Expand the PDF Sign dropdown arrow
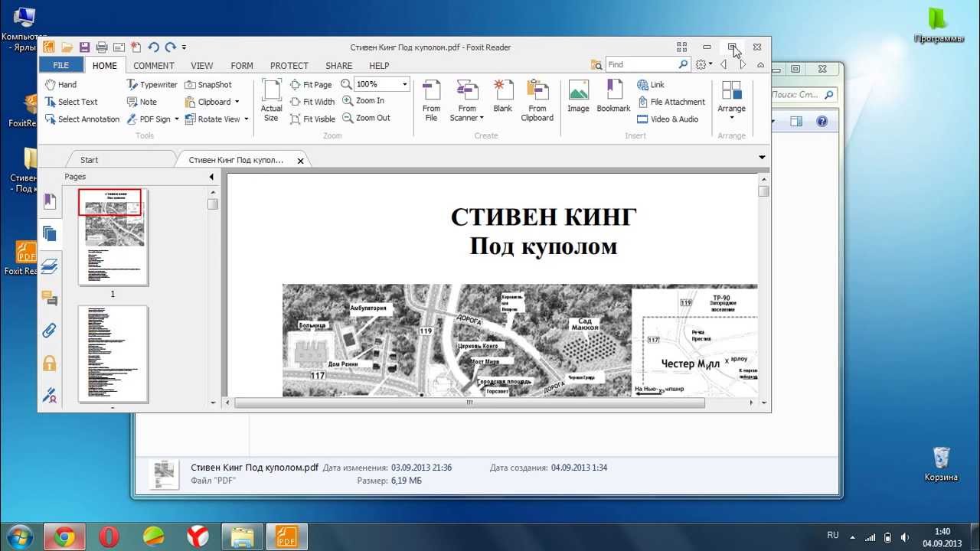The height and width of the screenshot is (551, 980). tap(177, 119)
